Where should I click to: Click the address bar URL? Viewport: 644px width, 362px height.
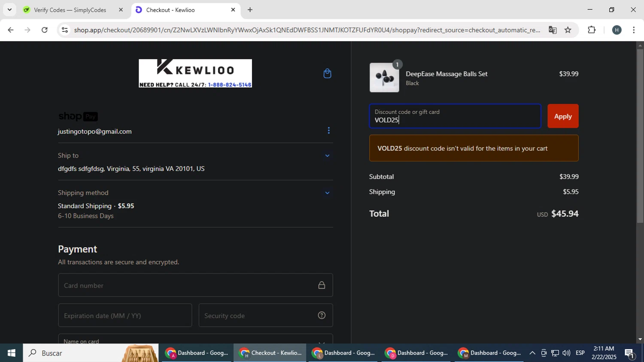point(307,30)
